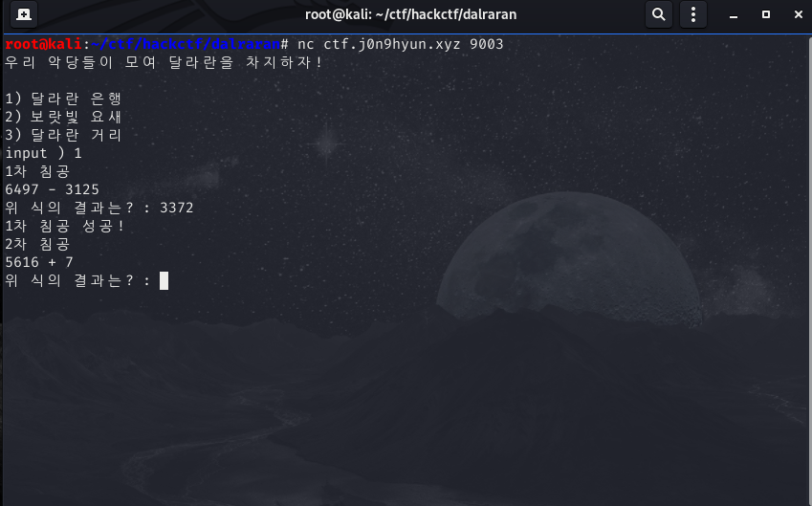The image size is (812, 506).
Task: Click the window title root@kali
Action: pyautogui.click(x=410, y=14)
